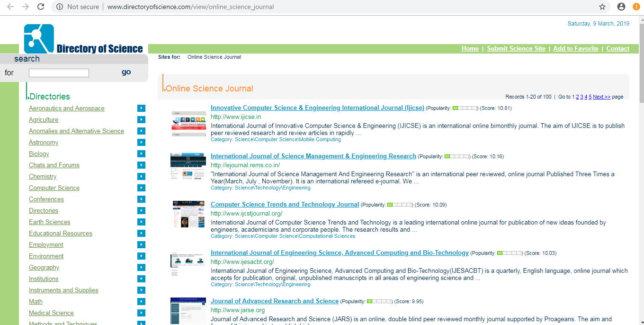Screen dimensions: 644x325
Task: Click the arrow icon next to Biology
Action: tap(141, 154)
